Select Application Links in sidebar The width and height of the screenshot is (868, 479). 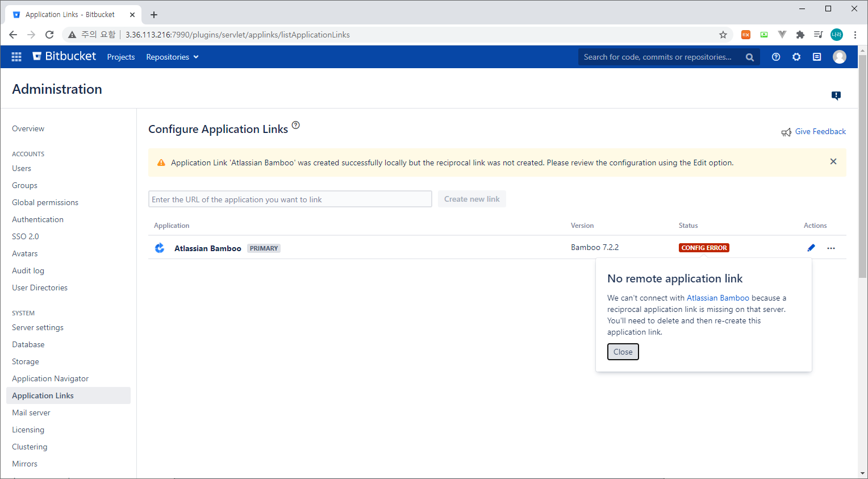(68, 395)
